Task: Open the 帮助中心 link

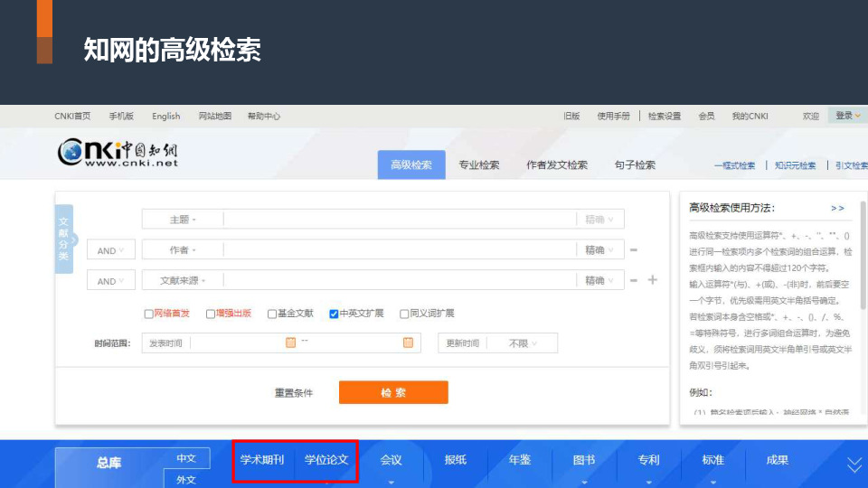Action: pyautogui.click(x=263, y=117)
